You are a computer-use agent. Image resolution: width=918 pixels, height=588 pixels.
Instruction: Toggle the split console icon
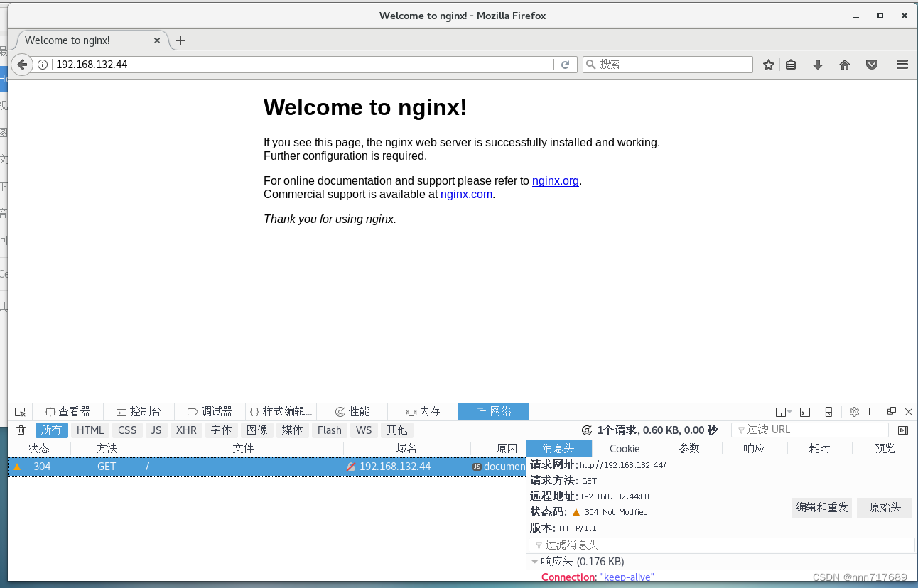[805, 412]
